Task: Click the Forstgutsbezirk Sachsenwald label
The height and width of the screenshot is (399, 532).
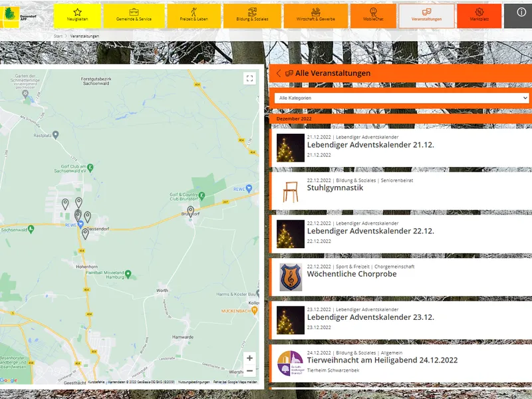Action: pos(96,81)
